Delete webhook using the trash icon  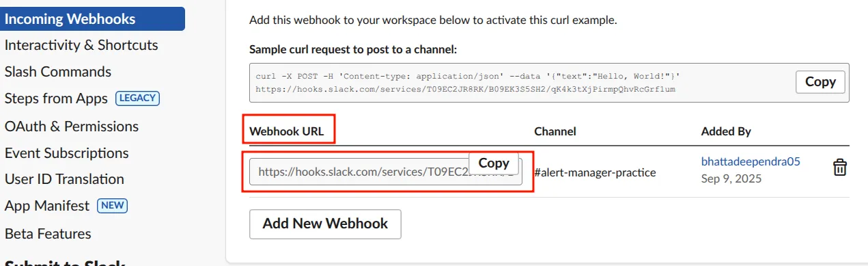(840, 168)
